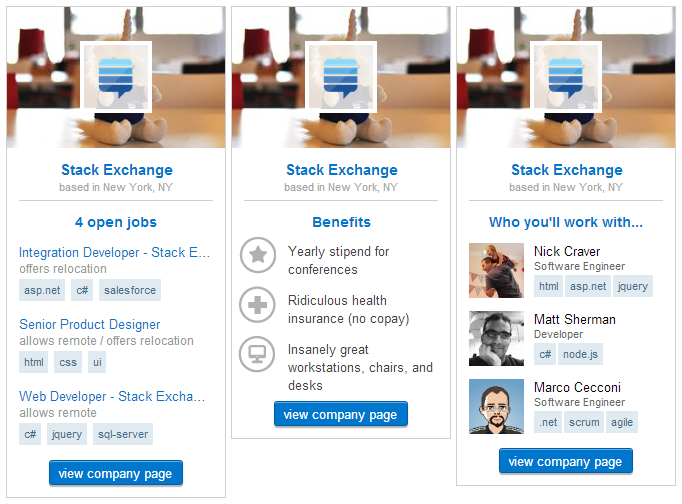Click the plus health insurance icon
682x504 pixels.
(257, 305)
